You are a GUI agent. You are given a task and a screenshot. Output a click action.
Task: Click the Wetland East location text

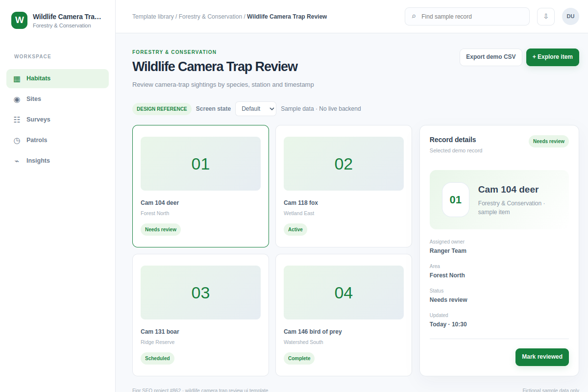tap(299, 213)
